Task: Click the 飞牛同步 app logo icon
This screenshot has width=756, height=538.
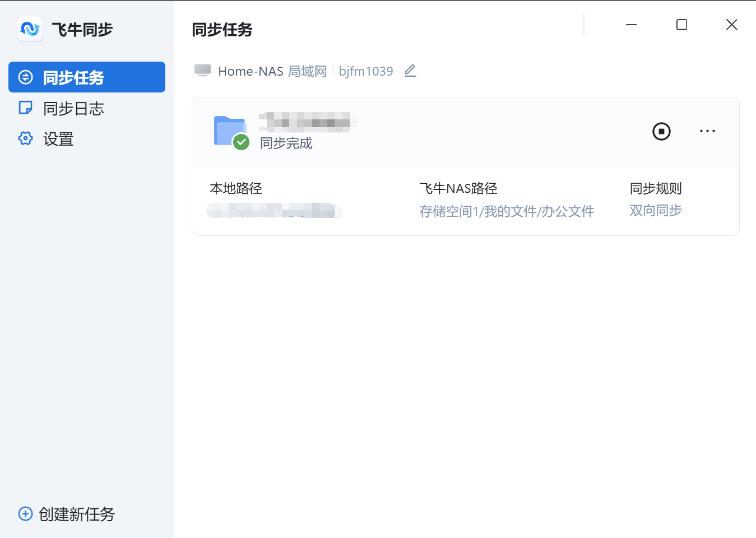Action: click(x=30, y=29)
